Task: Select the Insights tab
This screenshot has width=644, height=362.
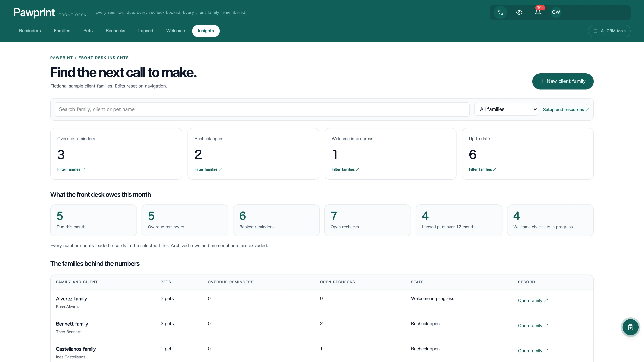Action: [206, 31]
